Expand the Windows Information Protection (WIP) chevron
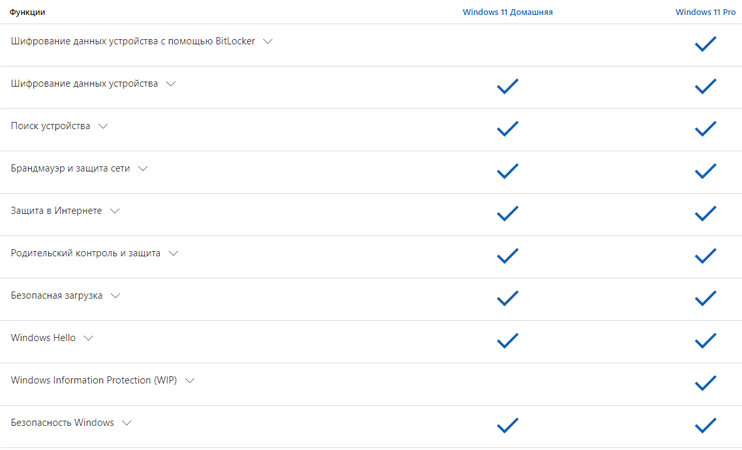The height and width of the screenshot is (450, 742). pyautogui.click(x=190, y=380)
